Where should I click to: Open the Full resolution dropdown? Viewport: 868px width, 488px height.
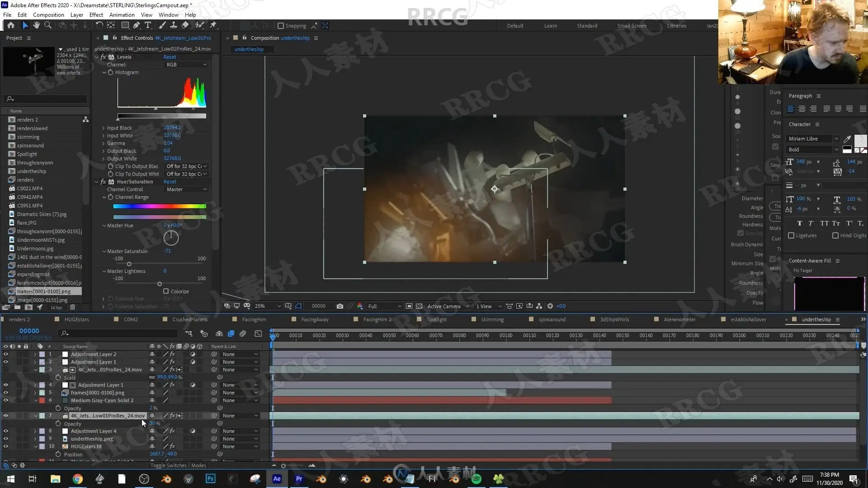coord(384,306)
